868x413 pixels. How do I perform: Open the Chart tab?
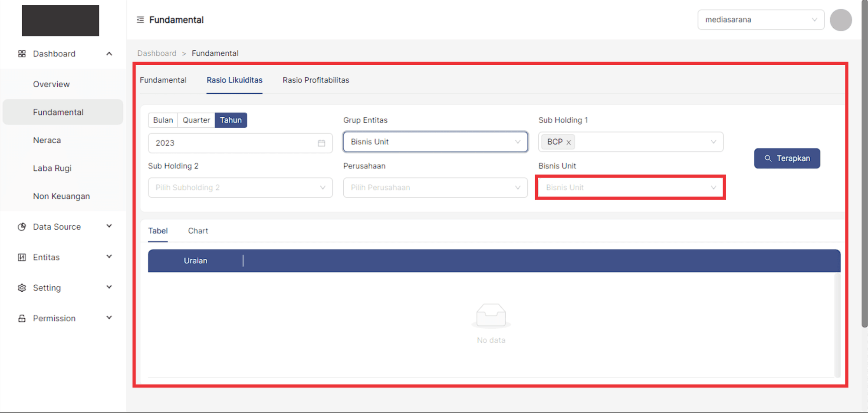[198, 231]
